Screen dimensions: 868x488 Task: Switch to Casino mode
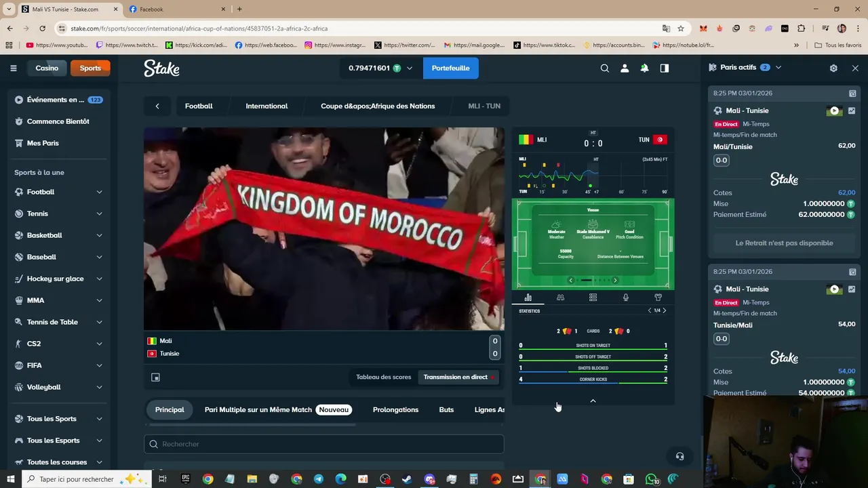[47, 68]
